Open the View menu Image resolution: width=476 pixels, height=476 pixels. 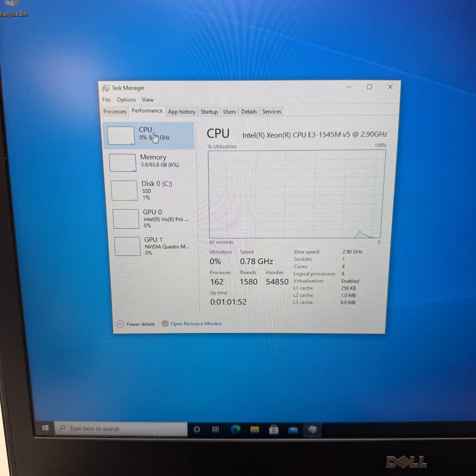point(148,100)
